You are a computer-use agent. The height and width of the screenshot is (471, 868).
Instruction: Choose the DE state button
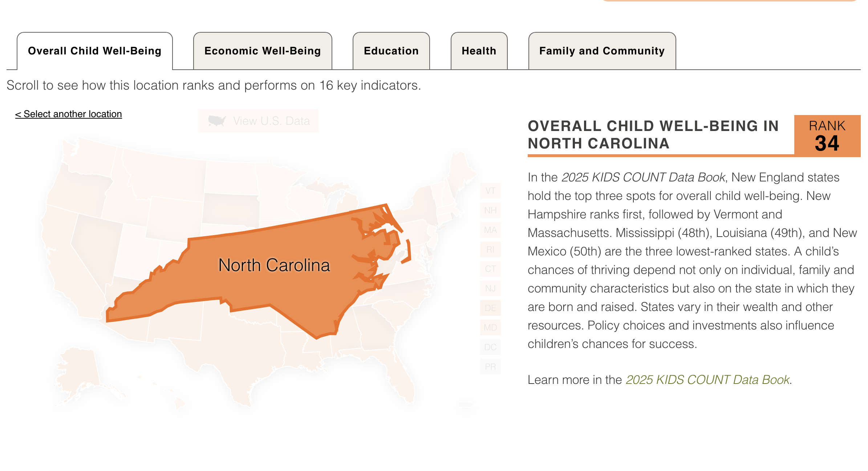[x=490, y=308]
